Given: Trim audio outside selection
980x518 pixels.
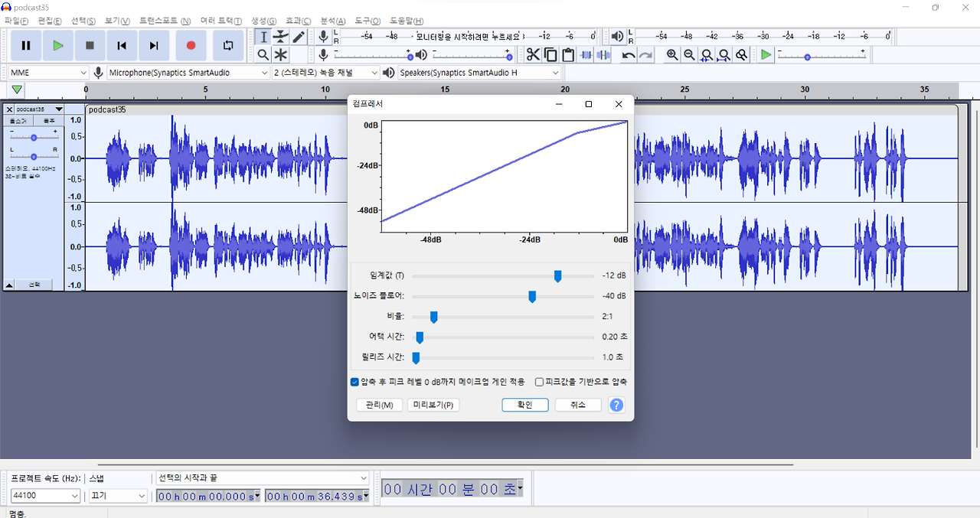Looking at the screenshot, I should pyautogui.click(x=586, y=54).
